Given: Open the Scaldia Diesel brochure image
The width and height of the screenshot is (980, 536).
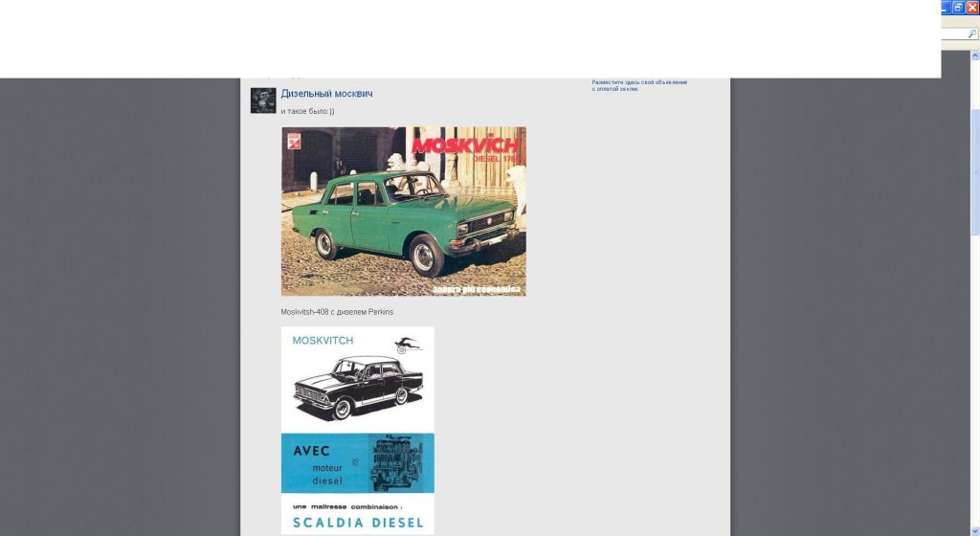Looking at the screenshot, I should pos(358,431).
